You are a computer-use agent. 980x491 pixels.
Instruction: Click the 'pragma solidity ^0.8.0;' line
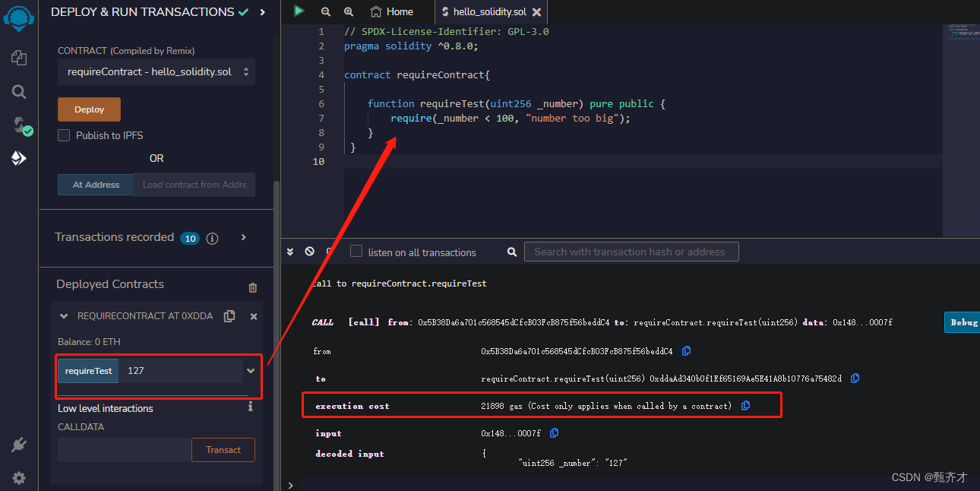click(411, 46)
